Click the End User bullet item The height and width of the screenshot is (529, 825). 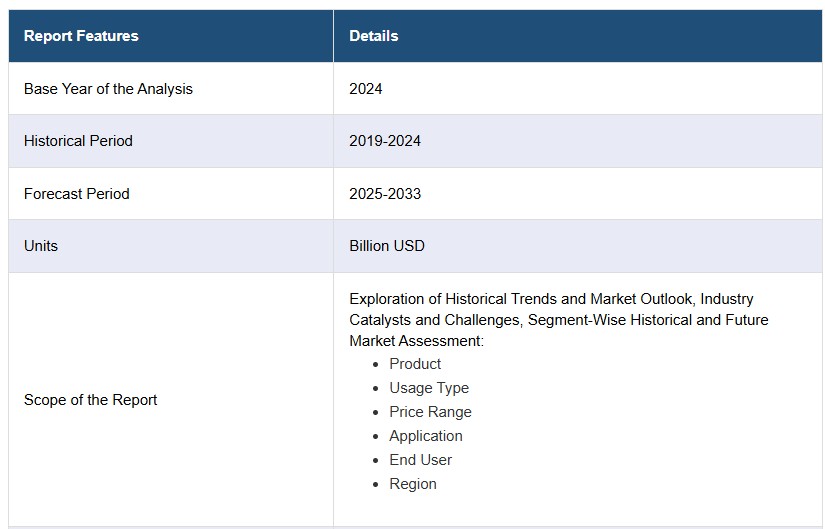click(x=420, y=460)
